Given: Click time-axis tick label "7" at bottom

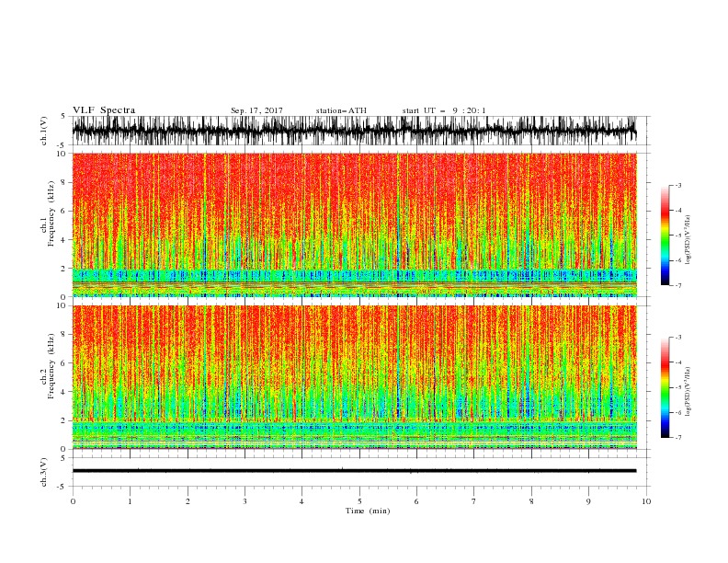Looking at the screenshot, I should point(474,501).
